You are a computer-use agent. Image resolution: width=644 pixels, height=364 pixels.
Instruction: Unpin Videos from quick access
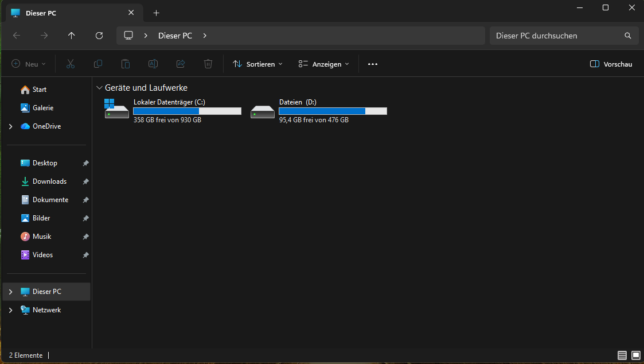click(x=85, y=255)
